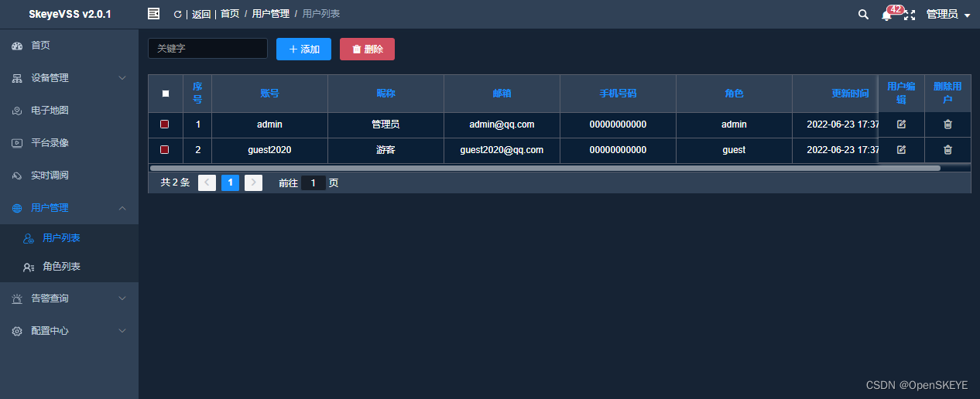
Task: Click pagination page 1 button
Action: [x=230, y=182]
